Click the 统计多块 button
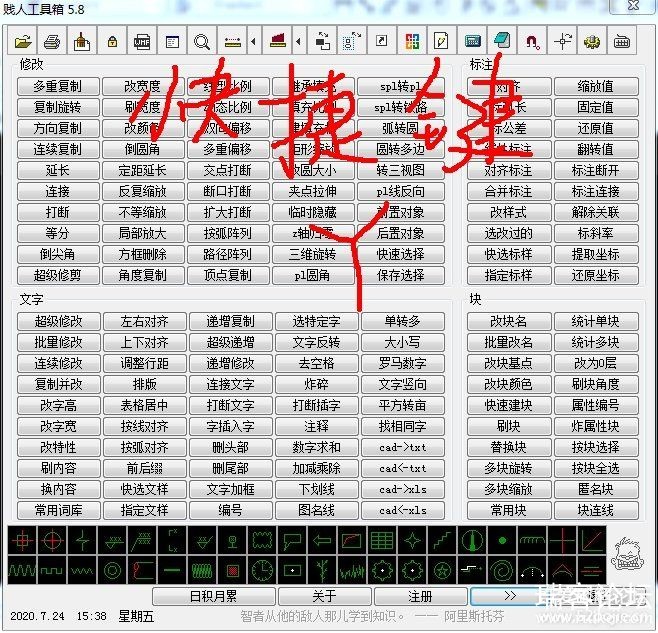The height and width of the screenshot is (633, 658). tap(596, 343)
